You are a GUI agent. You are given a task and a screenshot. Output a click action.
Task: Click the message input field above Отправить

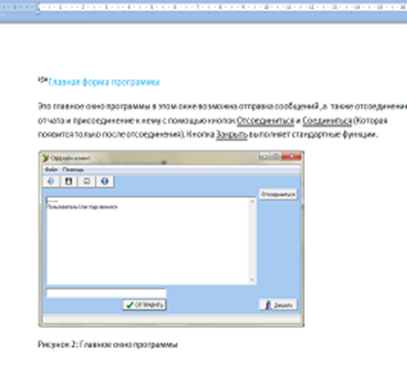click(x=106, y=293)
